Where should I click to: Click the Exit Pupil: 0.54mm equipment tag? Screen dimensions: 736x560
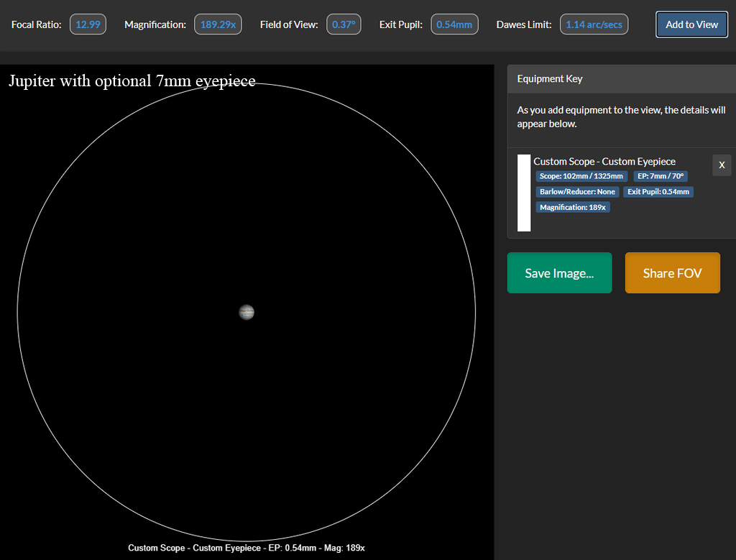658,192
